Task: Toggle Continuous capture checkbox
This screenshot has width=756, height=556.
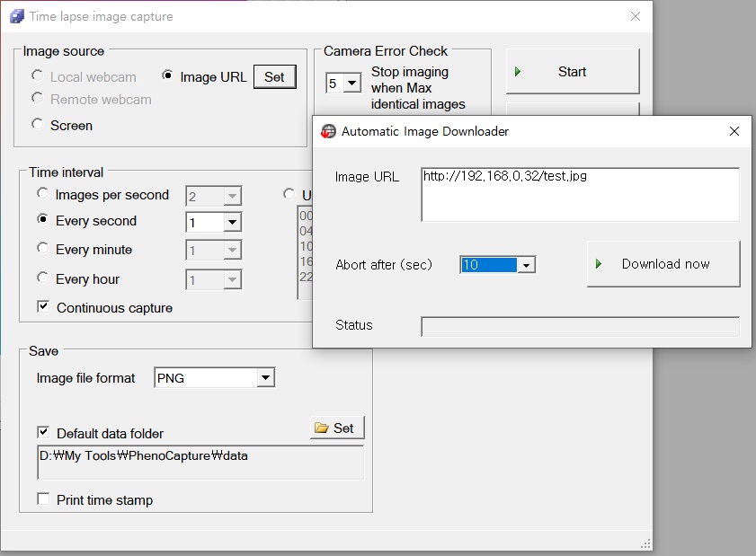Action: pos(43,307)
